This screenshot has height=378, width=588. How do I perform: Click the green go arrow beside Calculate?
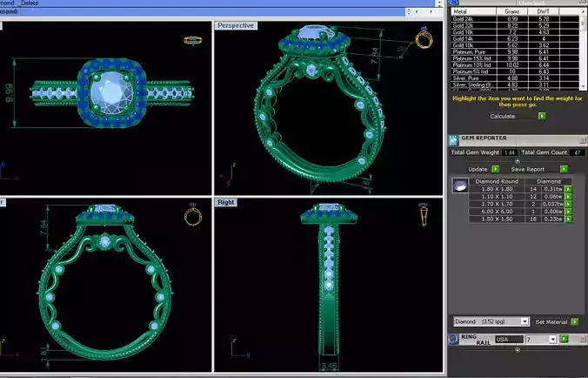pos(542,116)
